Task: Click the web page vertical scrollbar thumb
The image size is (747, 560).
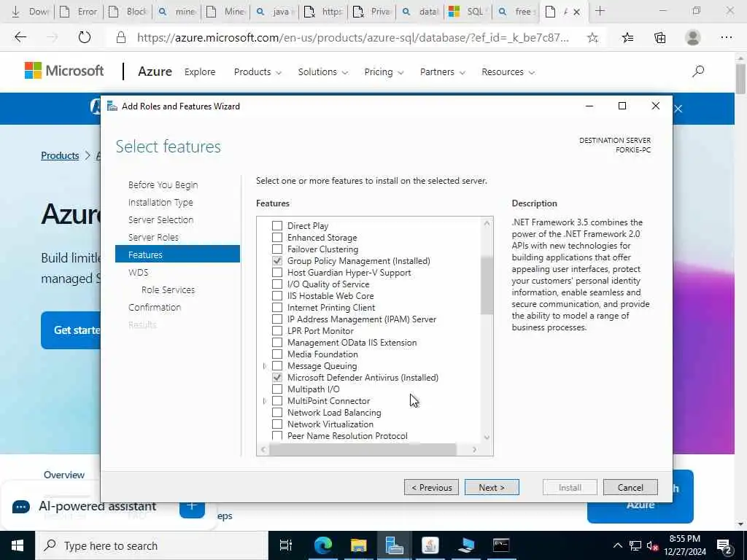Action: pyautogui.click(x=740, y=79)
